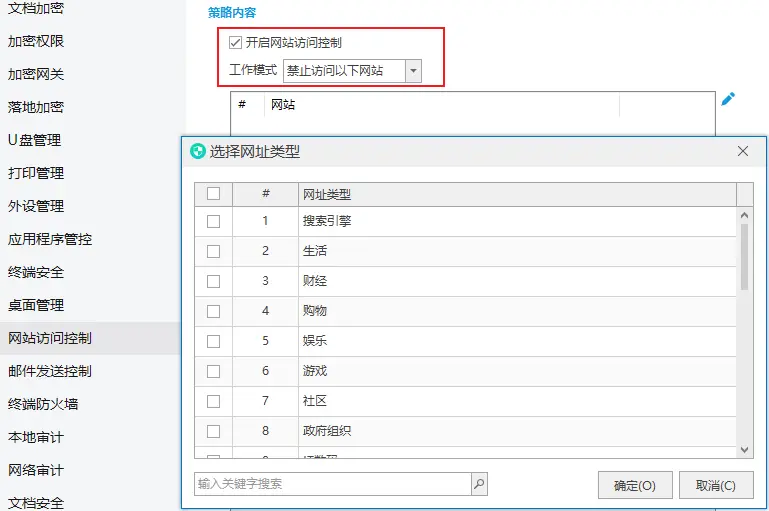Viewport: 769px width, 511px height.
Task: Click the # column header in dialog table
Action: 265,194
